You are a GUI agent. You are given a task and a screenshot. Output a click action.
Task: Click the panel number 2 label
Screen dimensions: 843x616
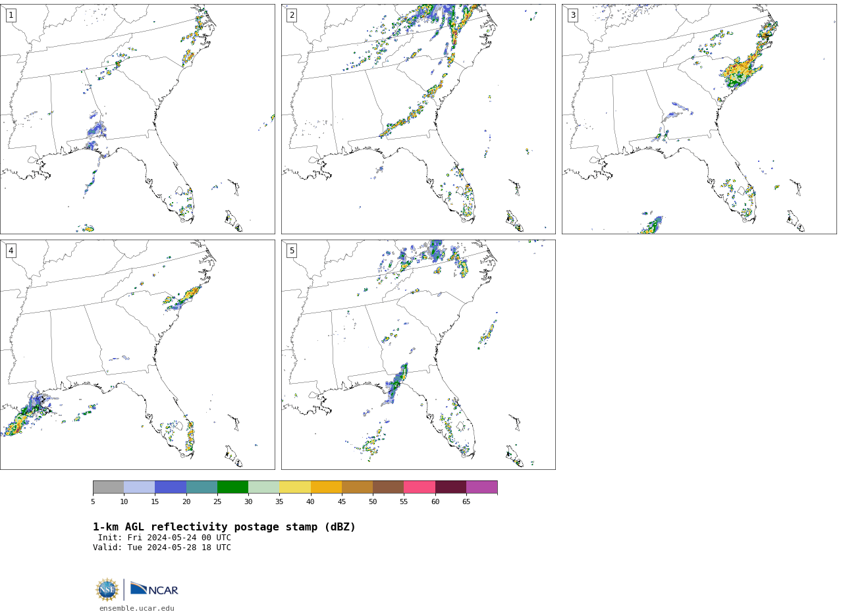[292, 15]
